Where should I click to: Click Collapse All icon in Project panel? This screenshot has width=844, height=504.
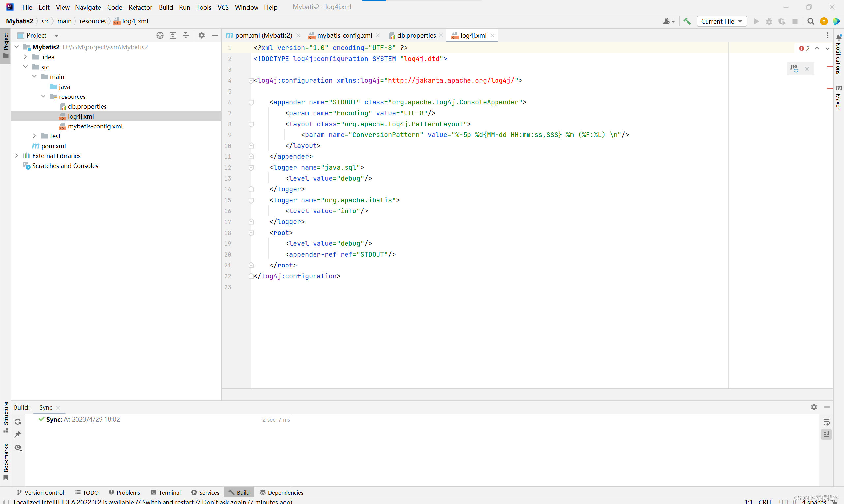tap(186, 35)
